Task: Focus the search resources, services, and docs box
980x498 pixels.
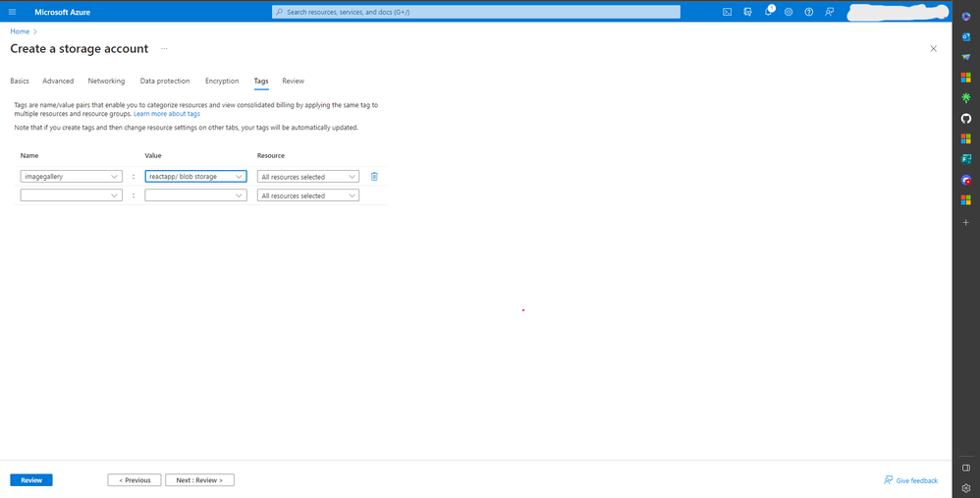Action: [475, 12]
